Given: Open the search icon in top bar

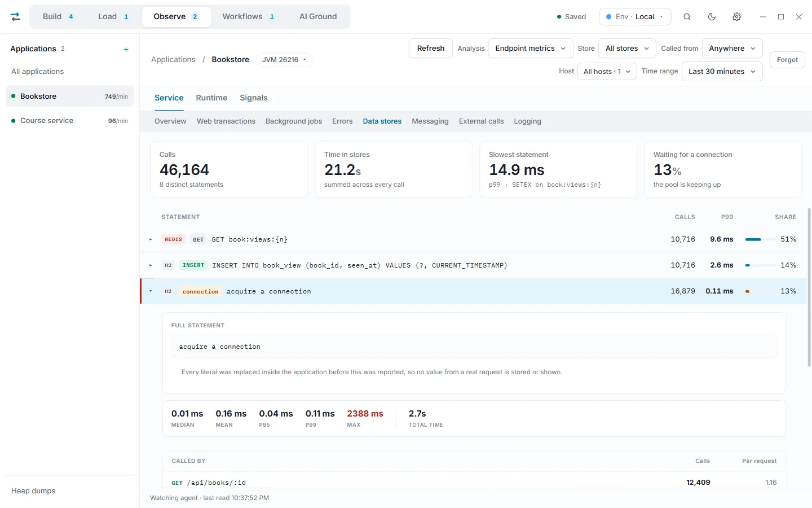Looking at the screenshot, I should [x=687, y=17].
